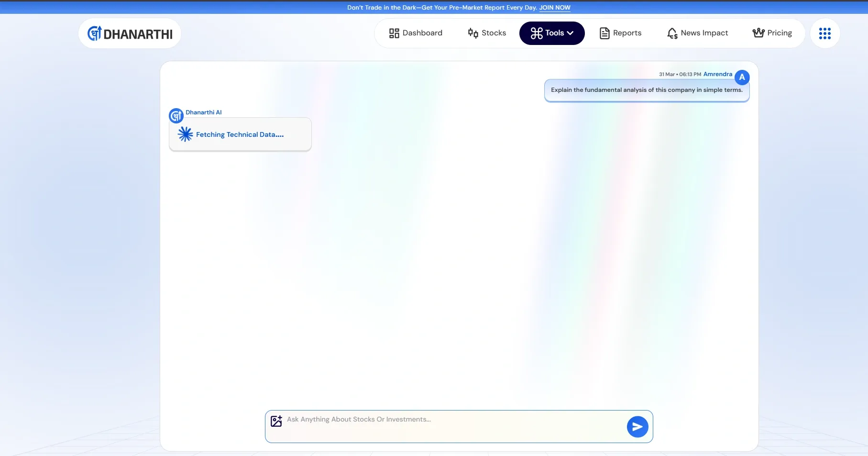Focus the Ask Anything About Stocks input
The image size is (868, 456).
(450, 420)
